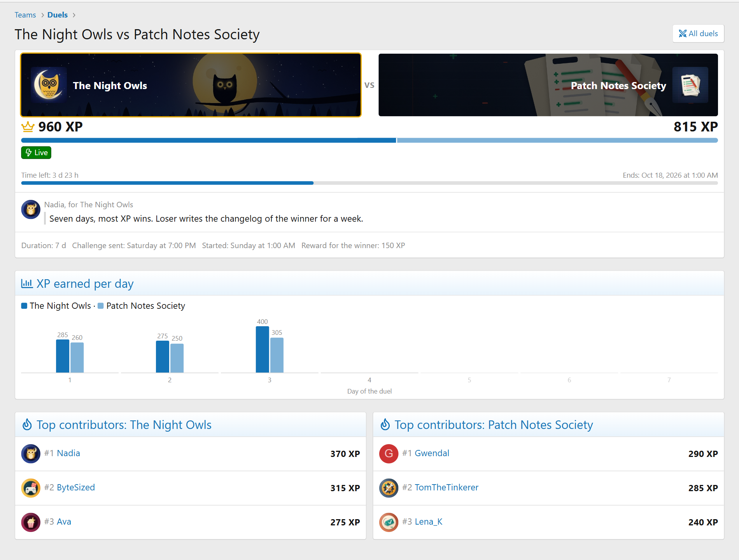
Task: Click The Night Owls team logo icon
Action: pyautogui.click(x=49, y=85)
